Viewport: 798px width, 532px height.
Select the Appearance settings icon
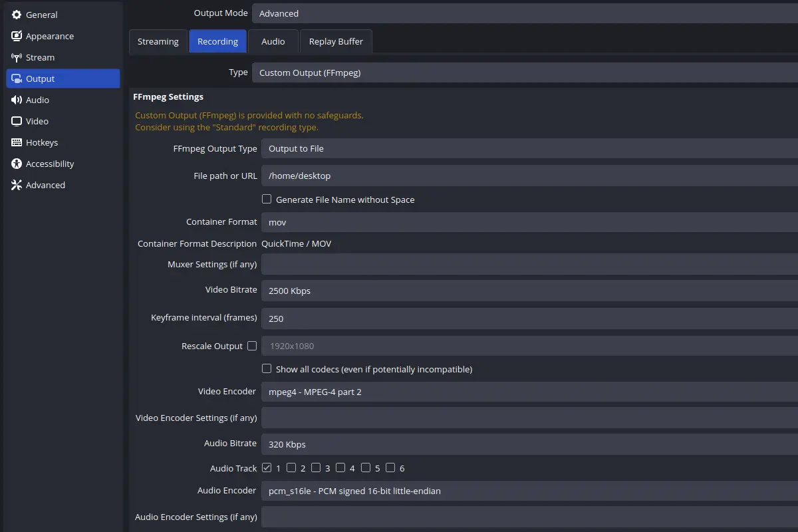[15, 35]
